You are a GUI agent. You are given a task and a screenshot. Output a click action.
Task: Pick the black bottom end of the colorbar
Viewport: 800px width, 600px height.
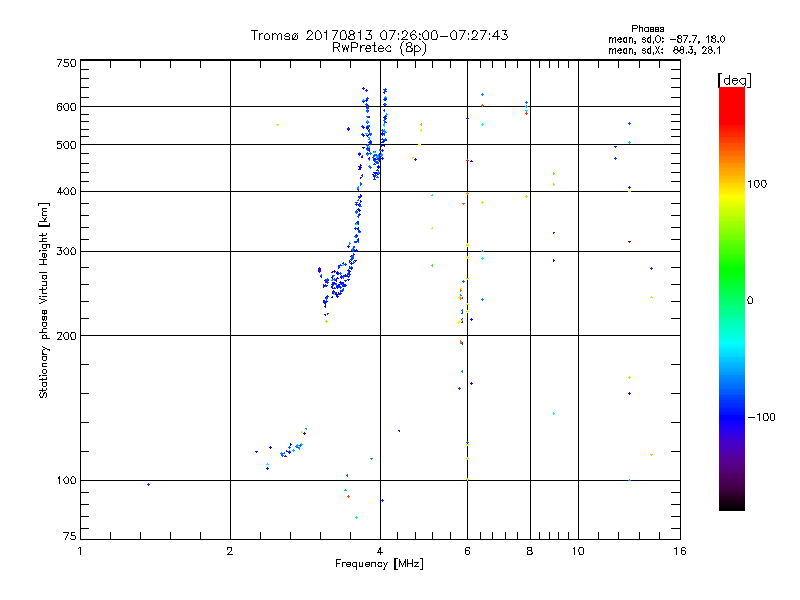coord(732,503)
